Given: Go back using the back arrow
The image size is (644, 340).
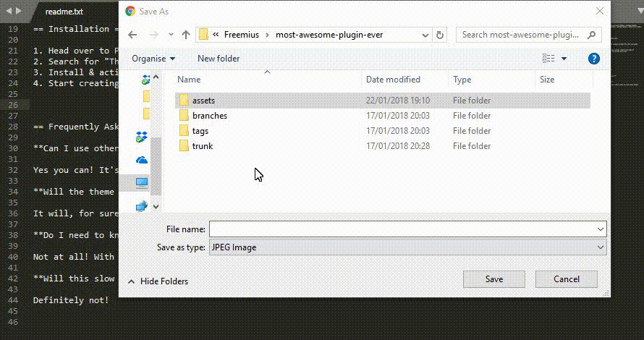Looking at the screenshot, I should (132, 35).
